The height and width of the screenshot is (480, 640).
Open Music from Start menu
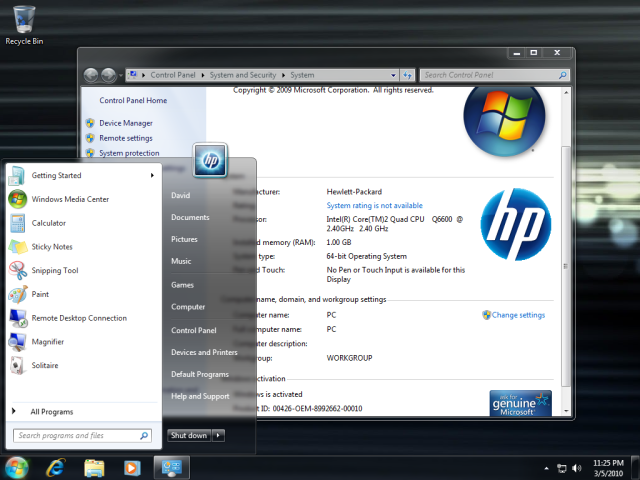181,261
